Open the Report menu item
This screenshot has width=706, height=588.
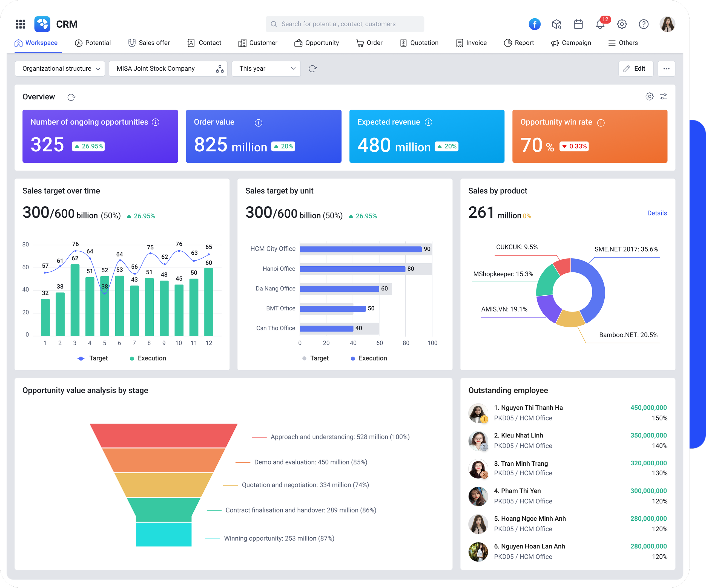click(x=519, y=43)
